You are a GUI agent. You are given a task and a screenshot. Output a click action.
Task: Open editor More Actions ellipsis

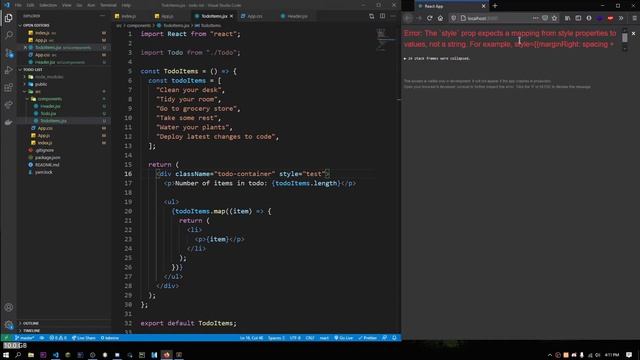click(x=393, y=16)
